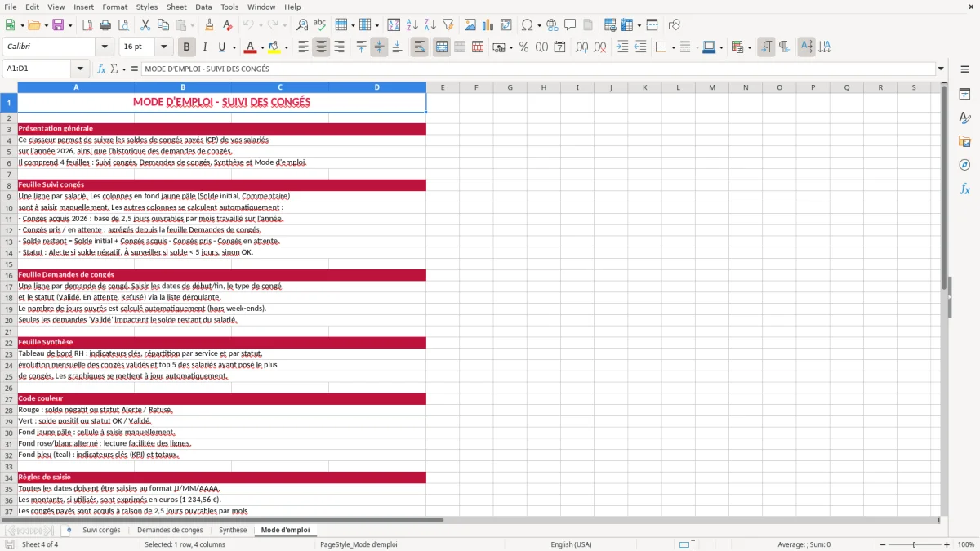
Task: Run the Spelling check
Action: click(320, 25)
